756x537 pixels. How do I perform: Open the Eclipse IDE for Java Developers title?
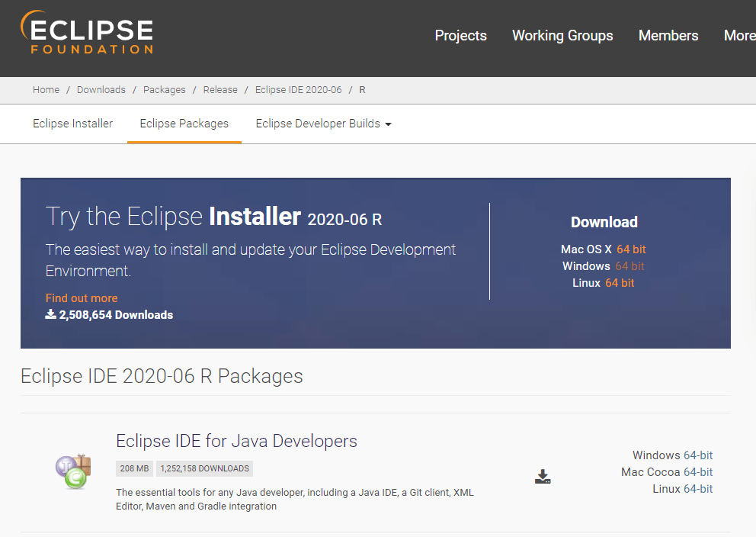click(x=236, y=441)
